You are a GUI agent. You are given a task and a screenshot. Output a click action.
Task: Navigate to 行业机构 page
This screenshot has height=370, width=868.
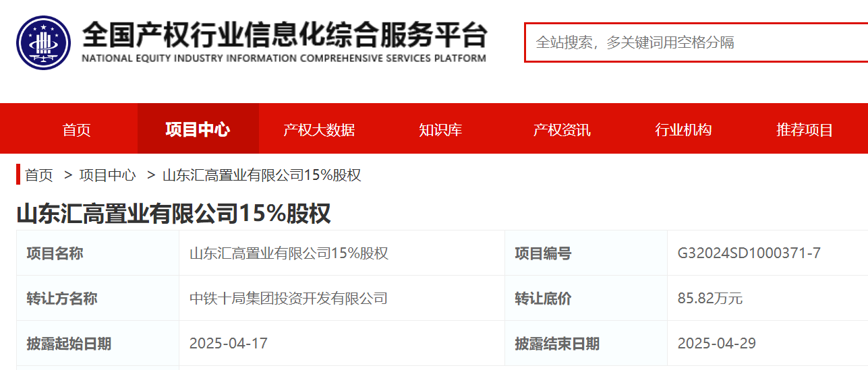[683, 129]
